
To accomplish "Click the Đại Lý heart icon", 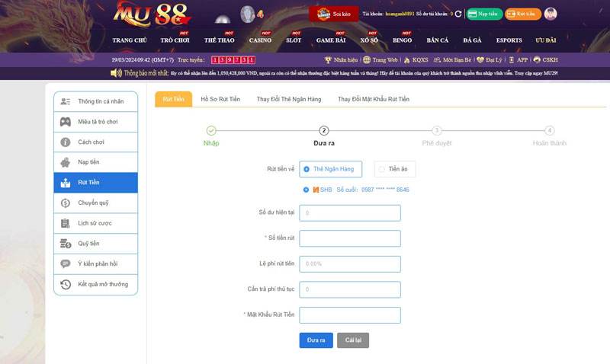I will (480, 60).
